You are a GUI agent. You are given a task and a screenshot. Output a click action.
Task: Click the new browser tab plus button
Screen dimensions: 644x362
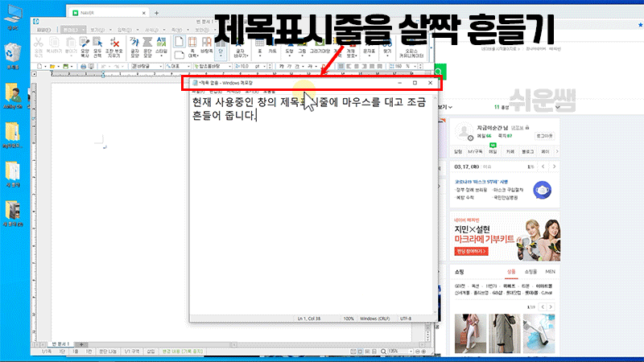pos(156,13)
